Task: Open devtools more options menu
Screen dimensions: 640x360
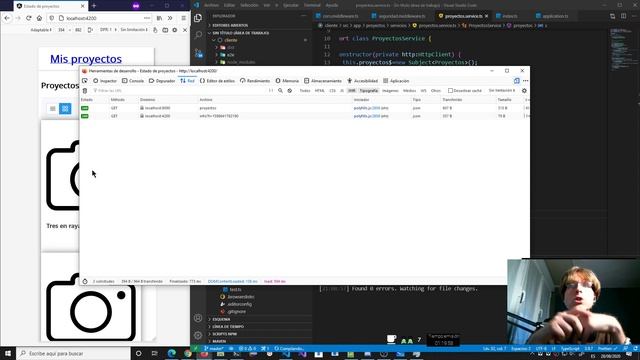Action: (526, 81)
